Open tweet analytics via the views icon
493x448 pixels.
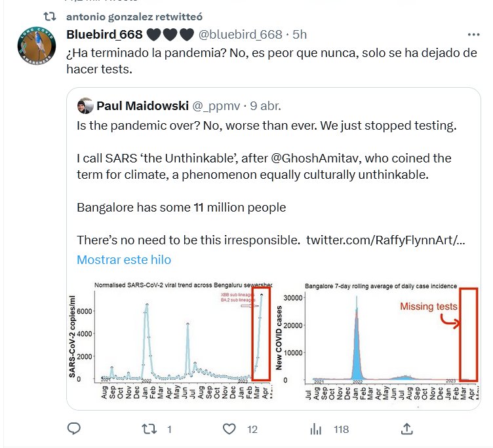point(316,429)
